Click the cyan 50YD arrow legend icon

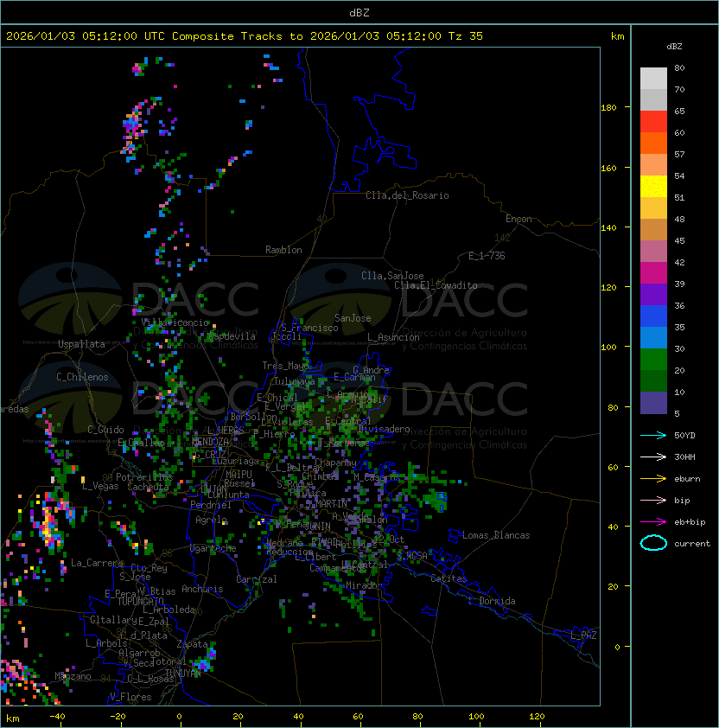click(653, 435)
